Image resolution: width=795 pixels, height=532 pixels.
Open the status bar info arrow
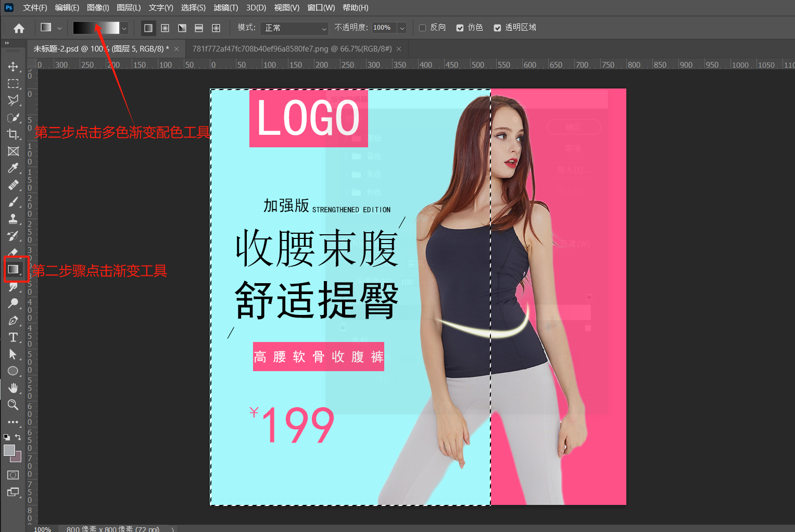pyautogui.click(x=173, y=529)
